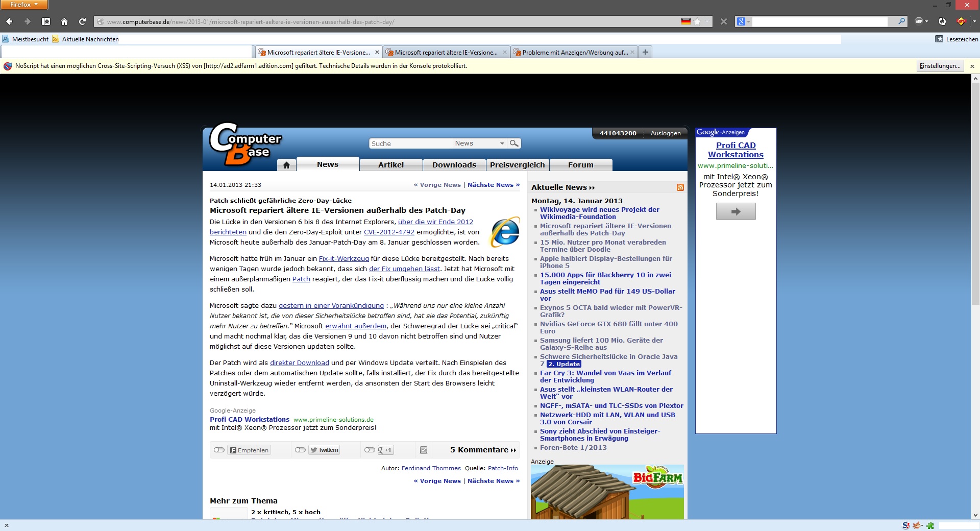Viewport: 980px width, 531px height.
Task: Enable the Twitter share toggle
Action: [x=300, y=450]
